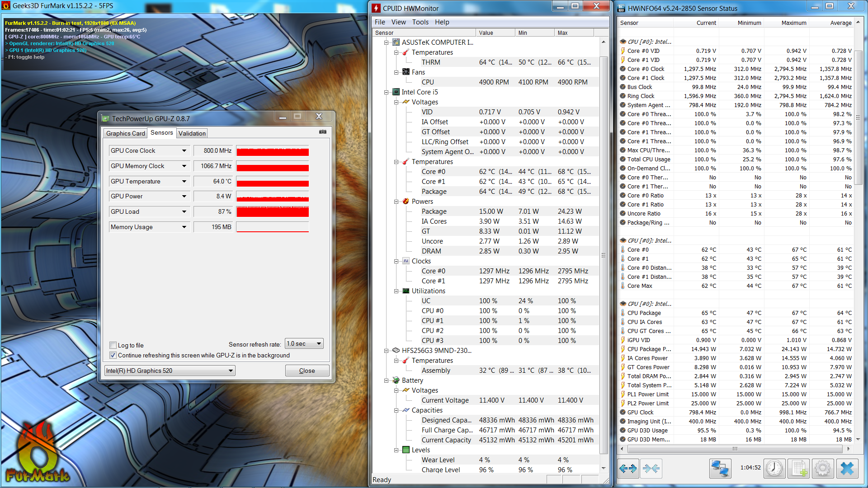Click HWMonitor vertical scrollbar thumb
Viewport: 868px width, 488px height.
pyautogui.click(x=604, y=255)
